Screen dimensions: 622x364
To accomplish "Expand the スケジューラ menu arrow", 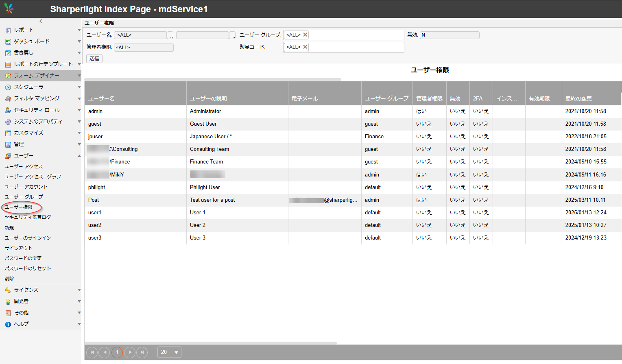I will pyautogui.click(x=79, y=87).
